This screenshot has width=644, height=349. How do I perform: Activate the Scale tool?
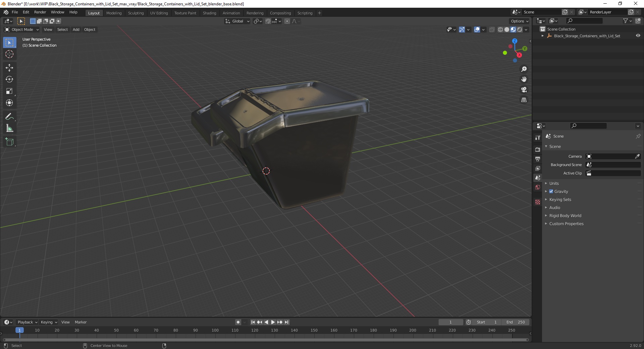[x=9, y=91]
